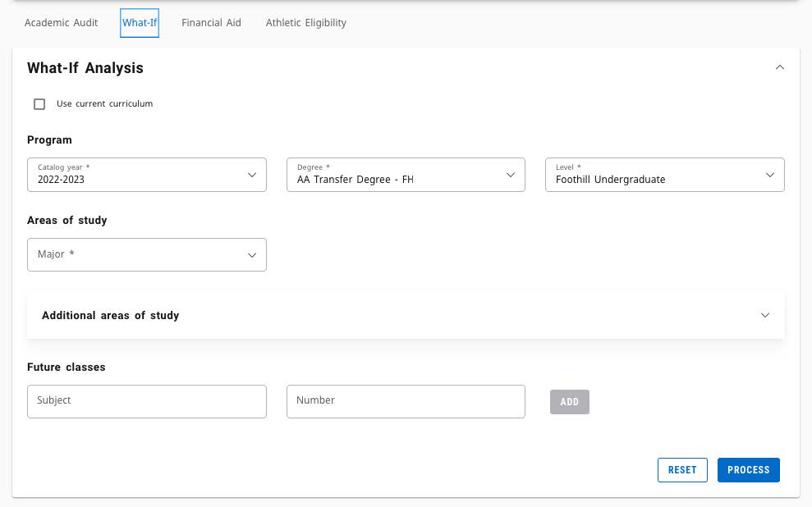Image resolution: width=812 pixels, height=507 pixels.
Task: Go to the Athletic Eligibility tab
Action: [x=306, y=23]
